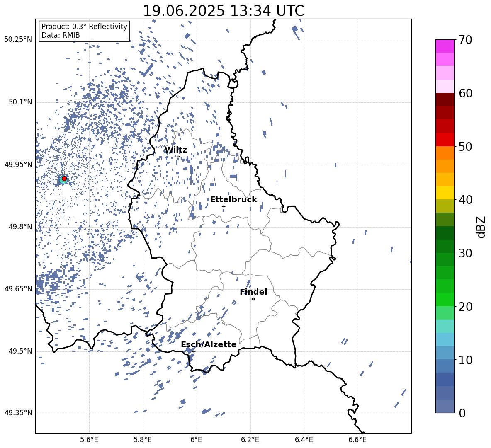This screenshot has height=448, width=491.
Task: Click the 'Data: RMIB' text
Action: 61,35
